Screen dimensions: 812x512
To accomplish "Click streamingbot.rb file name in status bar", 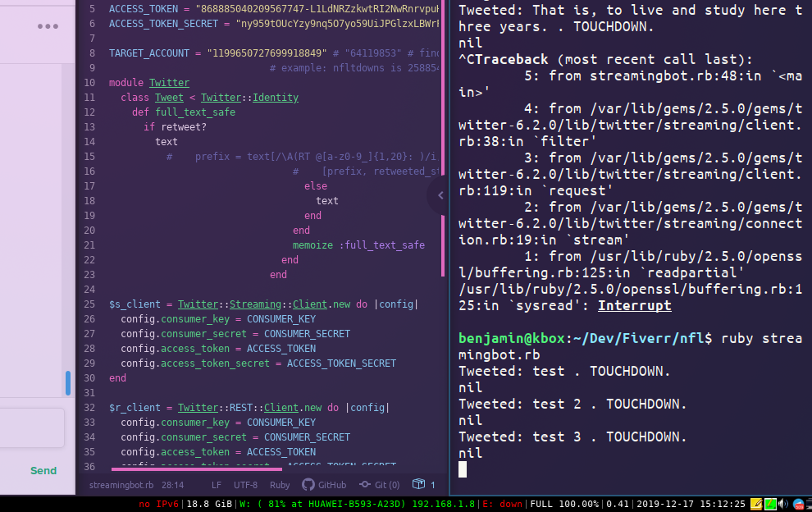I will point(121,485).
